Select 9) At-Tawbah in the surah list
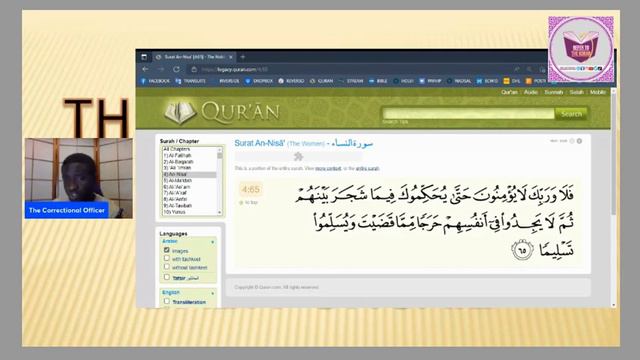 pyautogui.click(x=189, y=206)
